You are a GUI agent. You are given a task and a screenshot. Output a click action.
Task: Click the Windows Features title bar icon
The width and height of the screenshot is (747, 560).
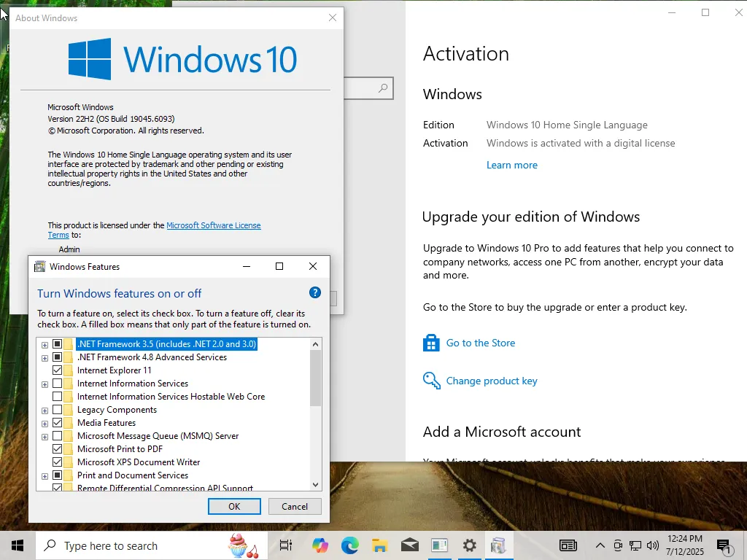click(40, 267)
